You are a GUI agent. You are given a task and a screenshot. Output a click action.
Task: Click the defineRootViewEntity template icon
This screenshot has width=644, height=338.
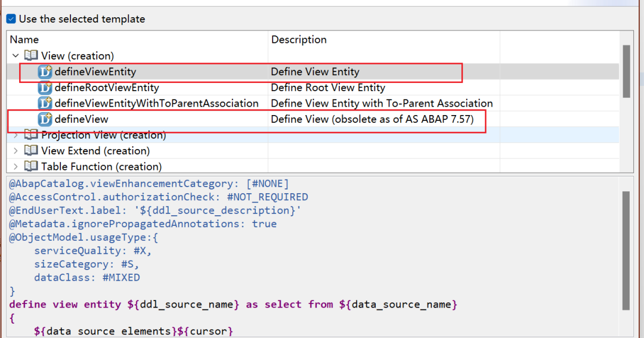[45, 88]
